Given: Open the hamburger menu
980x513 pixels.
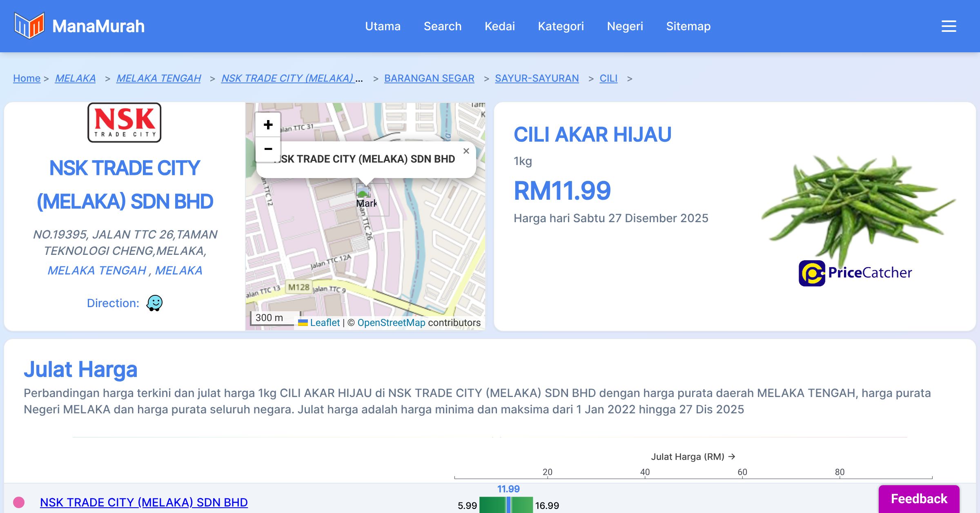Looking at the screenshot, I should pyautogui.click(x=949, y=26).
